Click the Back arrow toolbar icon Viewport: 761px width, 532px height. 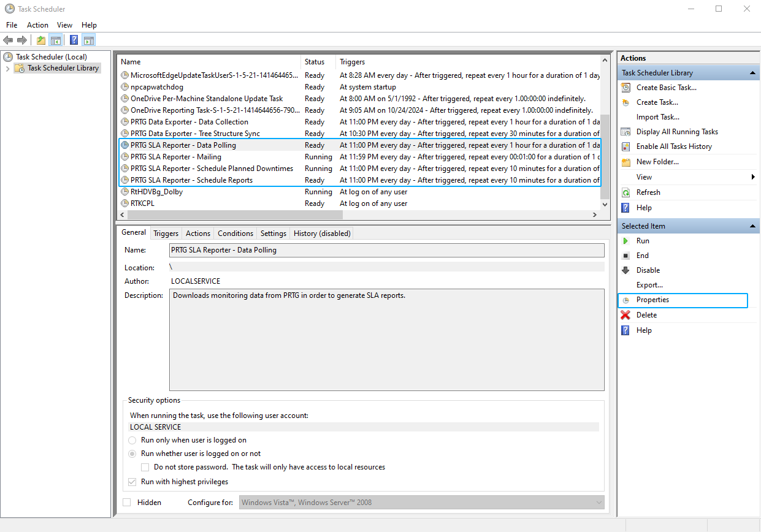click(x=8, y=40)
